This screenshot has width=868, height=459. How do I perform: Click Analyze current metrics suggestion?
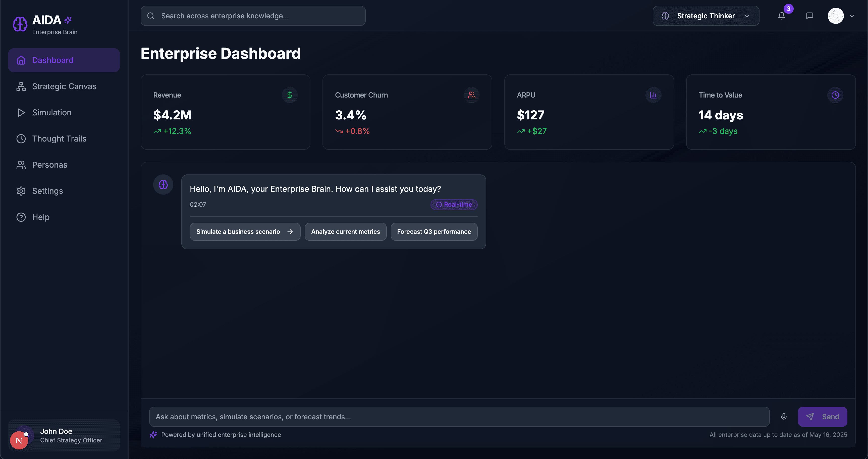click(345, 232)
